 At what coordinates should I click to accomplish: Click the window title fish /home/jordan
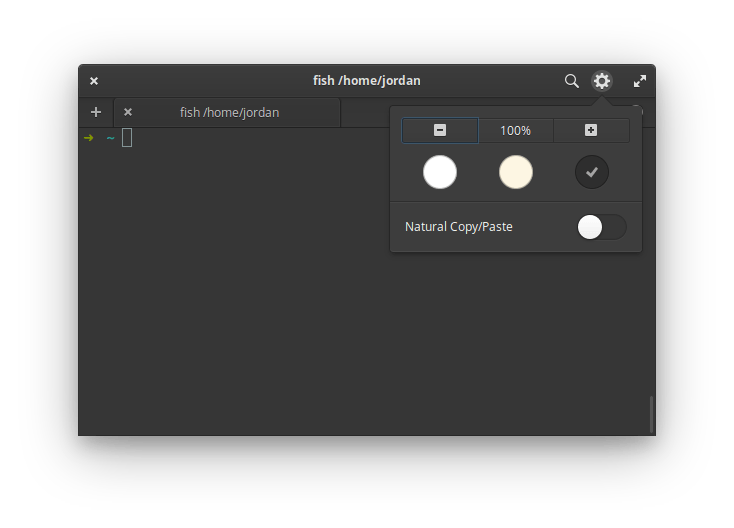coord(367,81)
